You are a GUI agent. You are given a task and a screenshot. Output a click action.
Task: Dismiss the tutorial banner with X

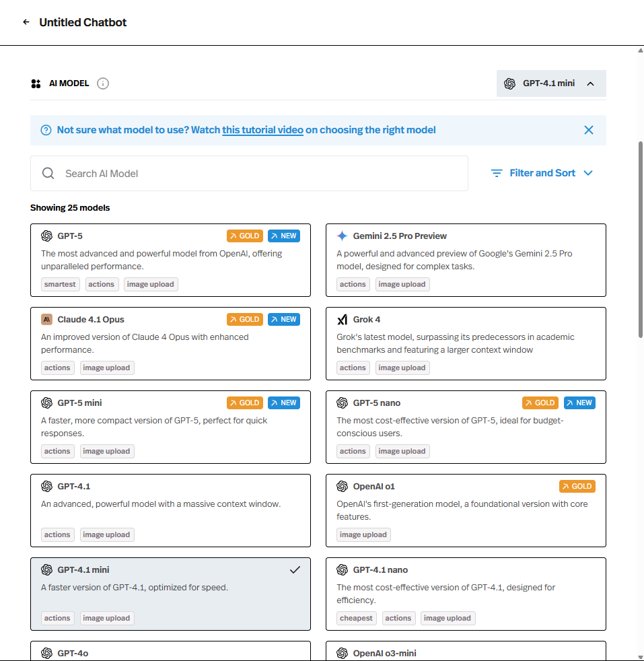coord(588,130)
